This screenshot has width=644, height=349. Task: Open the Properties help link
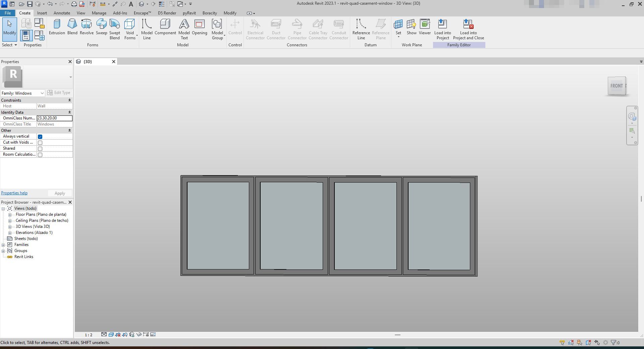pyautogui.click(x=14, y=193)
